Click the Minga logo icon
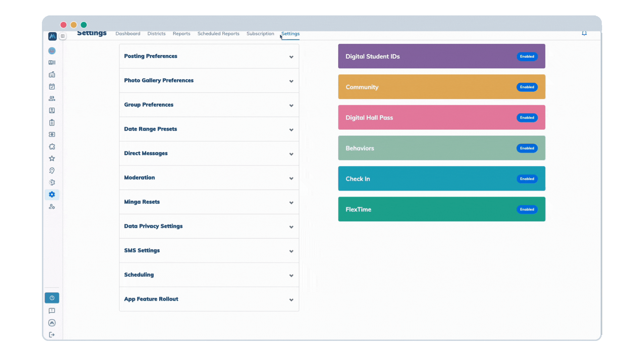Viewport: 644px width, 362px height. tap(52, 36)
